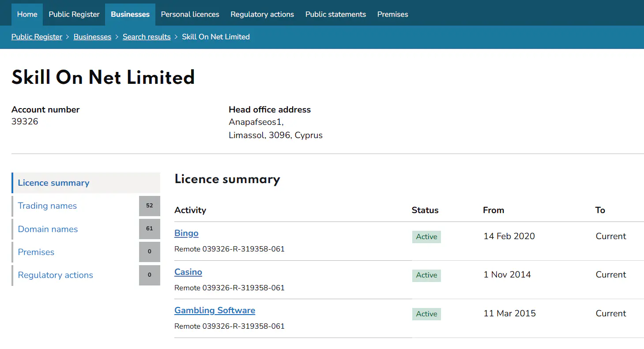Go to Public statements in the navigation
Image resolution: width=644 pixels, height=349 pixels.
(335, 15)
